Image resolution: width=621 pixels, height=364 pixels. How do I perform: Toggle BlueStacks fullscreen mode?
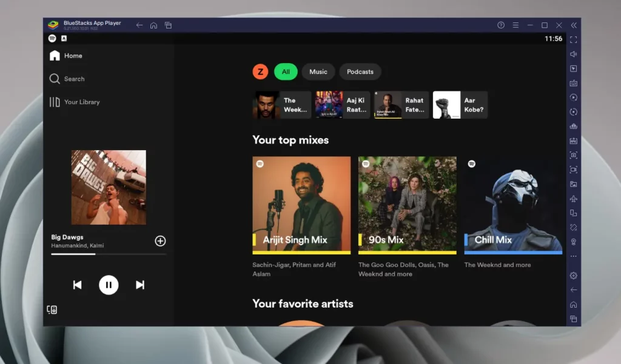pos(574,39)
